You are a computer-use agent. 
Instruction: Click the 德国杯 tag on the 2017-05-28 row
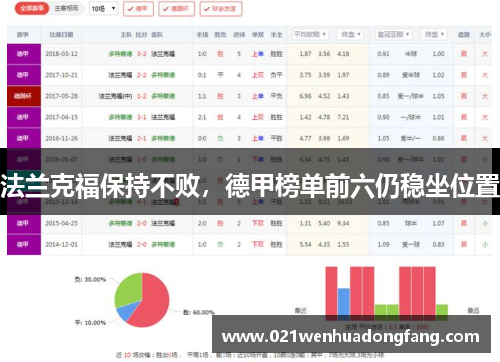point(24,96)
